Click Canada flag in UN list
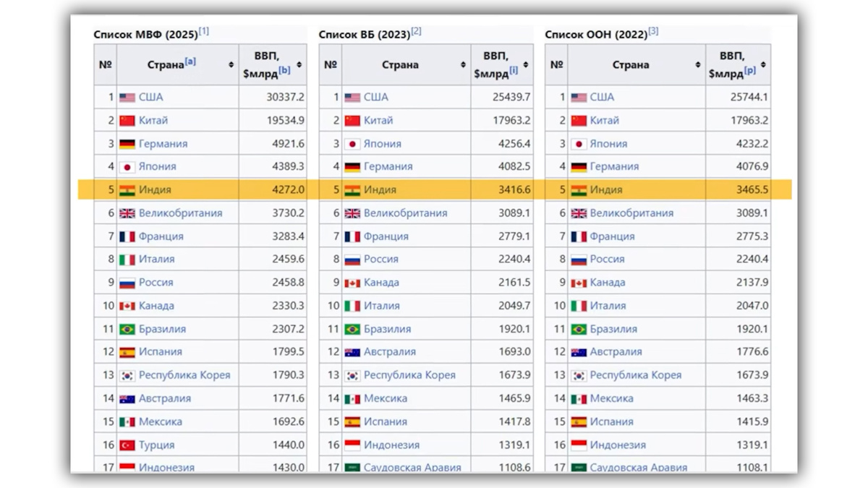The width and height of the screenshot is (868, 488). pos(579,282)
